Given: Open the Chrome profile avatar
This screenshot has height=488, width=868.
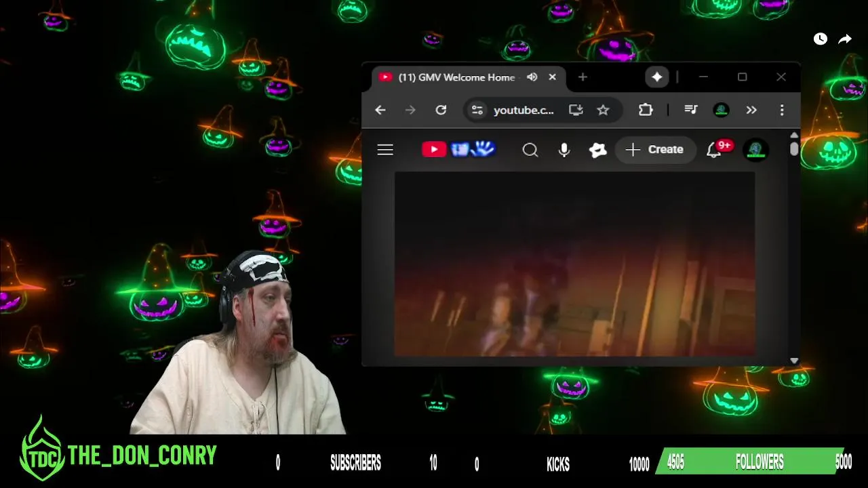Looking at the screenshot, I should pyautogui.click(x=721, y=110).
